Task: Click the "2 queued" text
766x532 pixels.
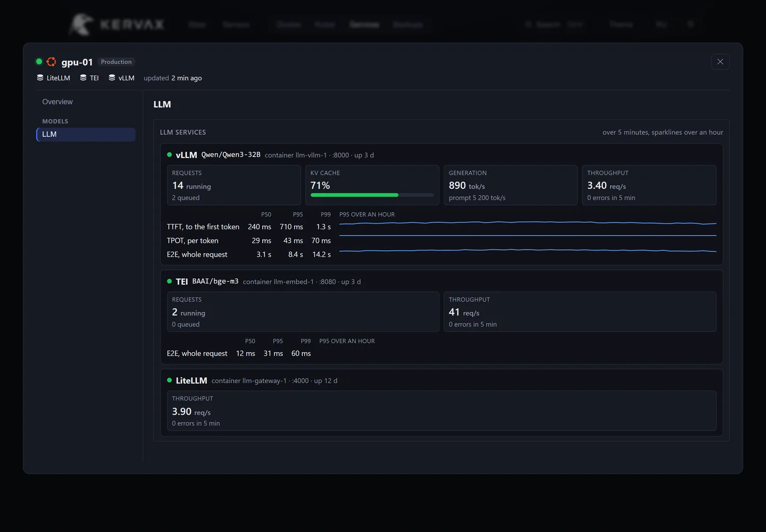Action: click(x=186, y=198)
